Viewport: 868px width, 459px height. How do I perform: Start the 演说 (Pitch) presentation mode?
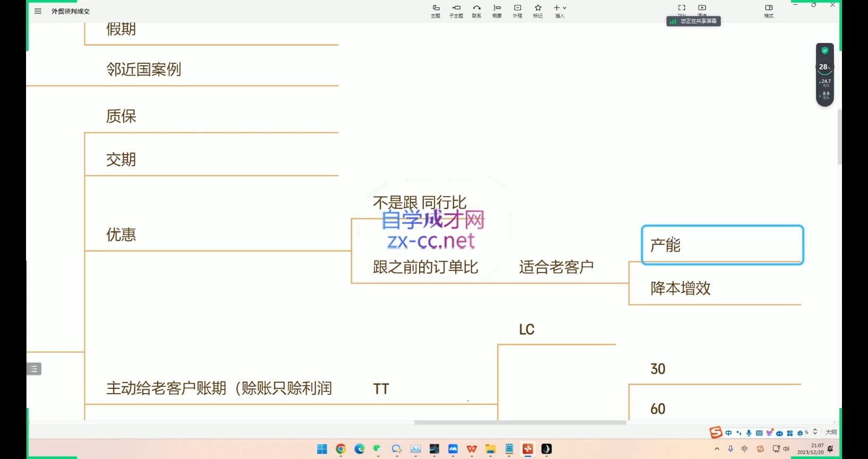tap(702, 8)
